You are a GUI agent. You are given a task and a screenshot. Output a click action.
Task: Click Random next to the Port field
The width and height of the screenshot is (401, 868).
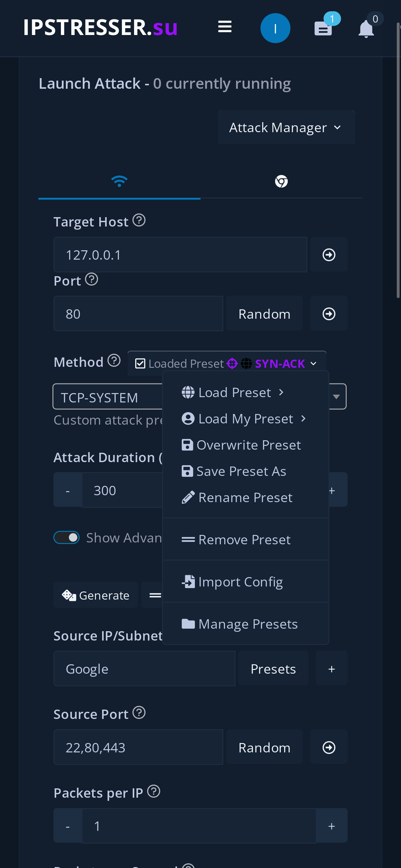pos(264,313)
